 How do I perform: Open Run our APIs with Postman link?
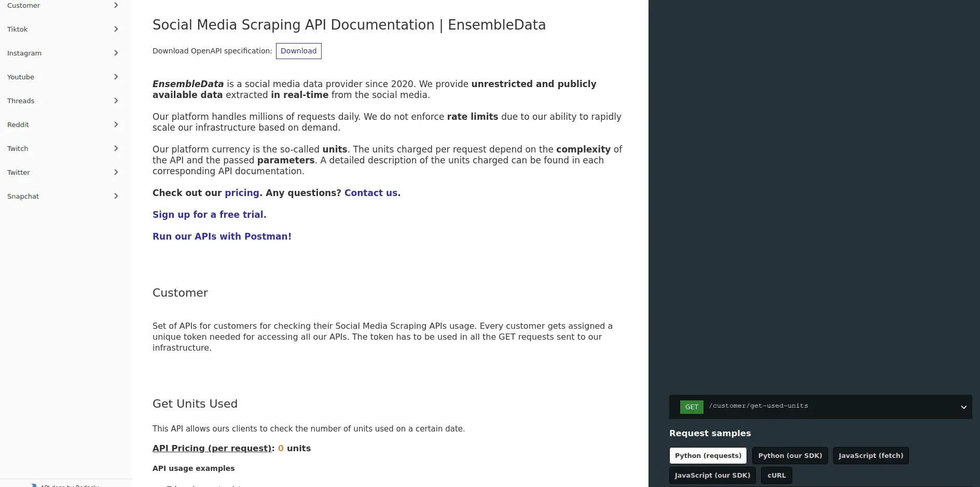click(x=222, y=236)
